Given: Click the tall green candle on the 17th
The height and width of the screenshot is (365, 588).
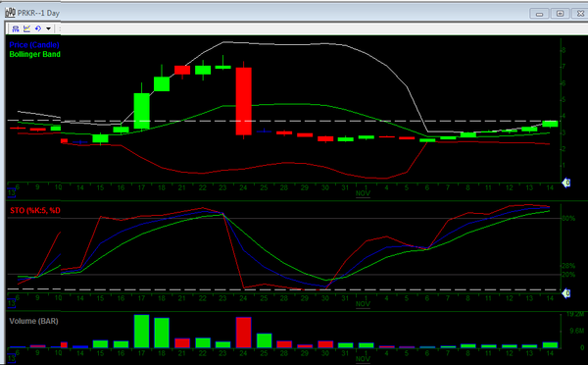Looking at the screenshot, I should tap(142, 111).
